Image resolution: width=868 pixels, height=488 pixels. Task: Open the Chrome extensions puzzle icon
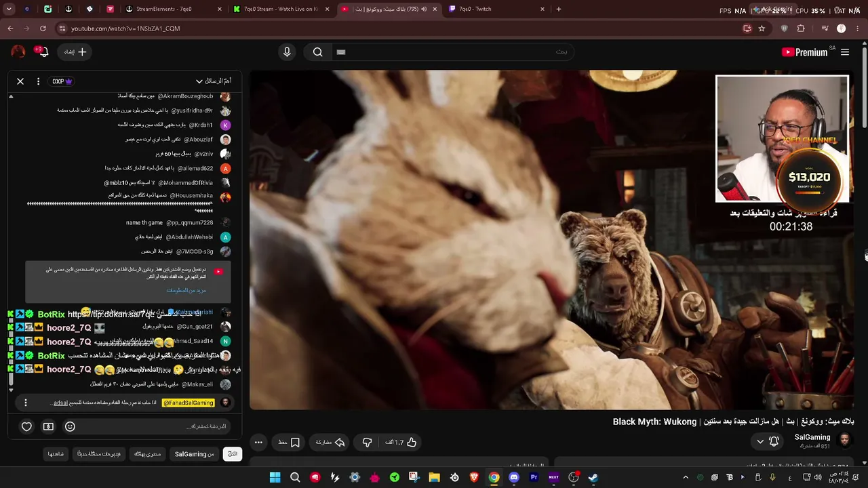[x=801, y=28]
